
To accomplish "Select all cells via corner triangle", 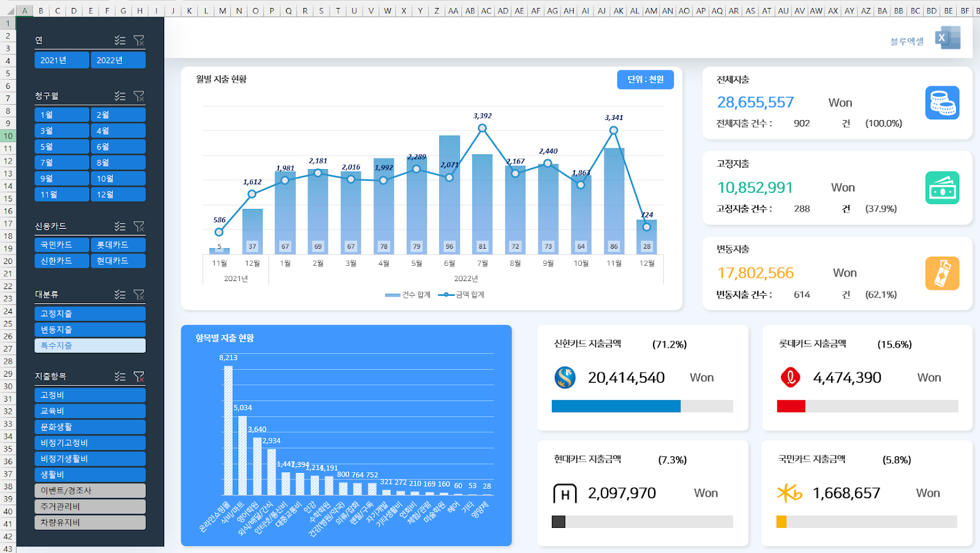I will [x=9, y=10].
